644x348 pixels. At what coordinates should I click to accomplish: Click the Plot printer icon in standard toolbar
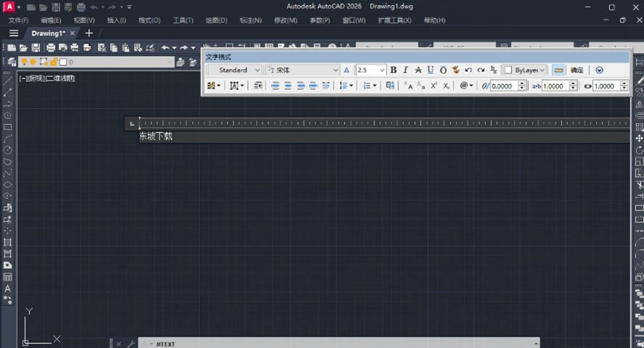coord(51,48)
